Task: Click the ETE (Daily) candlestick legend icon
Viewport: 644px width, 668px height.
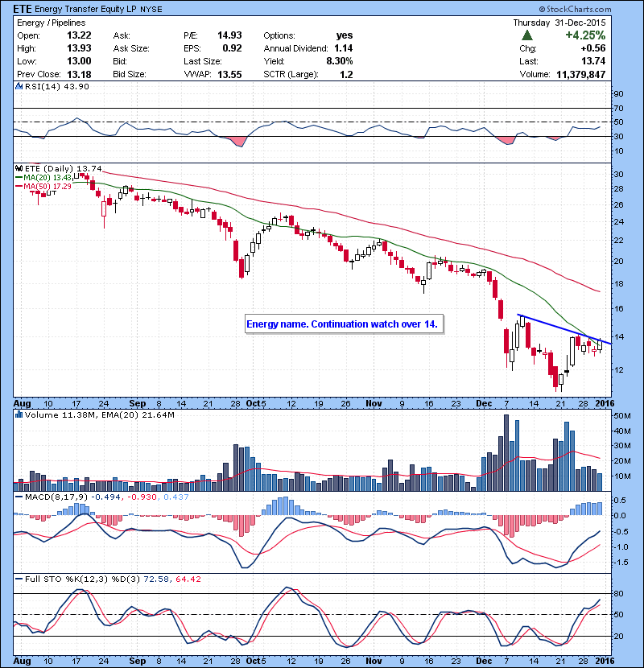Action: (x=19, y=168)
